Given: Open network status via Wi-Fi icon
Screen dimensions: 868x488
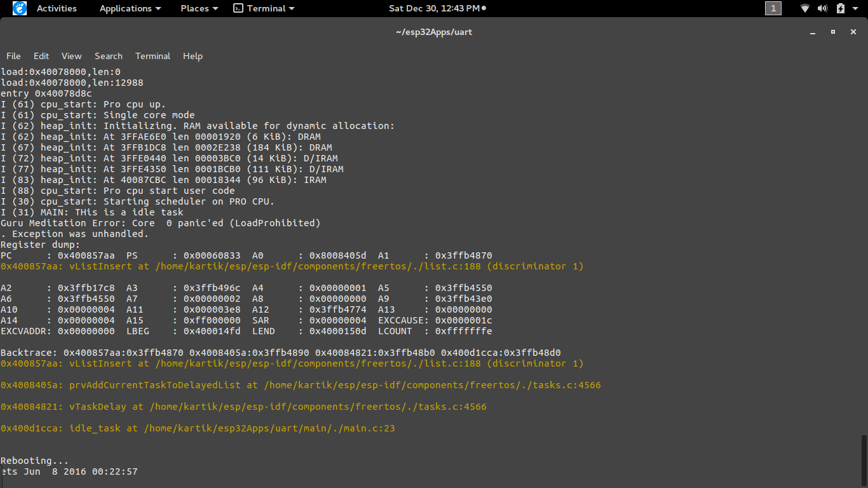Looking at the screenshot, I should [805, 8].
